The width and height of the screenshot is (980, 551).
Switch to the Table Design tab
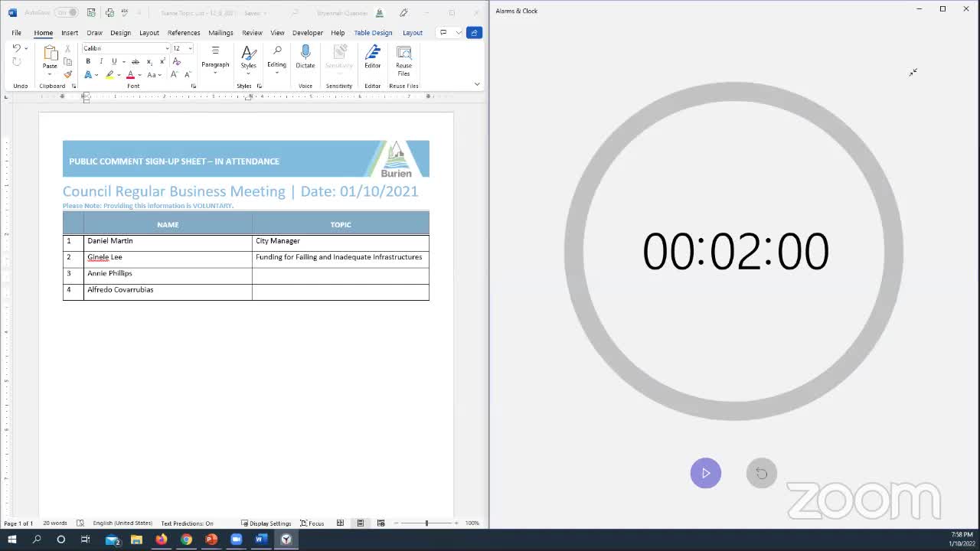tap(373, 33)
